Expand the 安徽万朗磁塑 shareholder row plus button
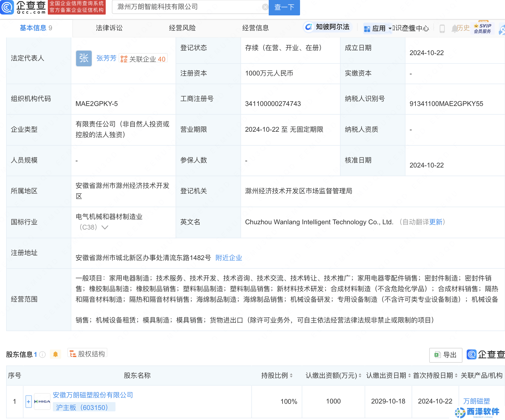 [x=29, y=402]
